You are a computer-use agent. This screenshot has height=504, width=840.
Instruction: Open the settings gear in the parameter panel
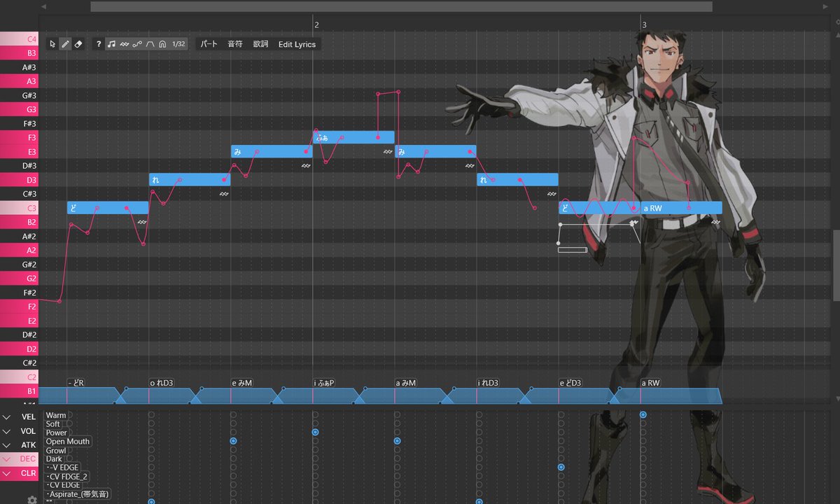pos(31,499)
